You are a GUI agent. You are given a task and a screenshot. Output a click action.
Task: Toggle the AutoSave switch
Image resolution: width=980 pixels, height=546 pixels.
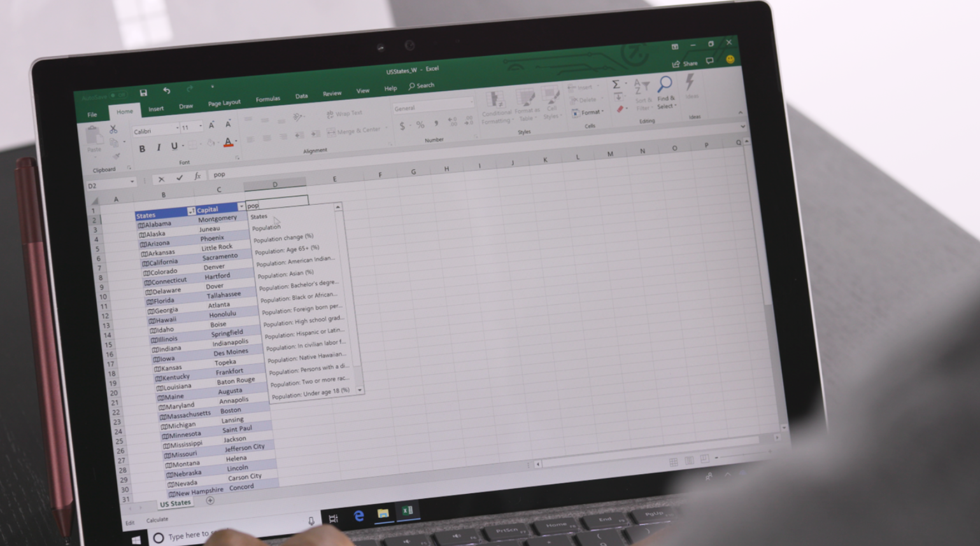click(120, 95)
